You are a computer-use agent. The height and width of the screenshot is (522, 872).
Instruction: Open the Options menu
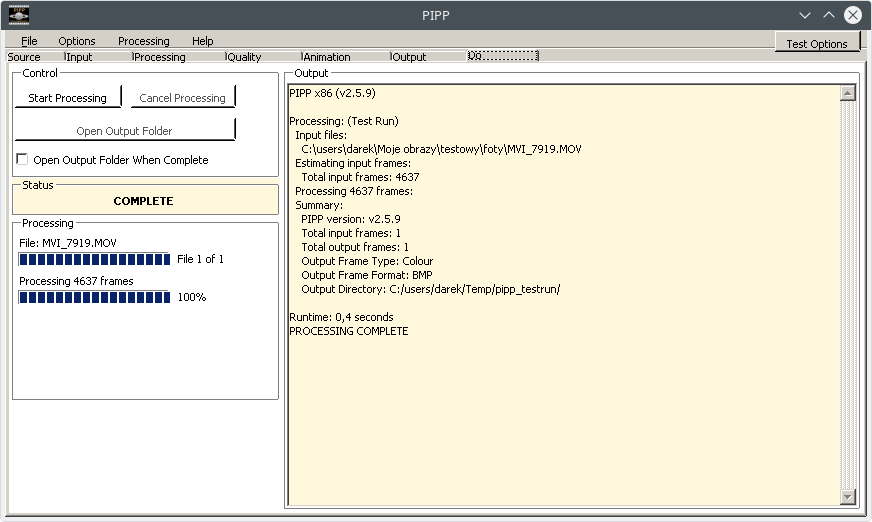coord(77,41)
